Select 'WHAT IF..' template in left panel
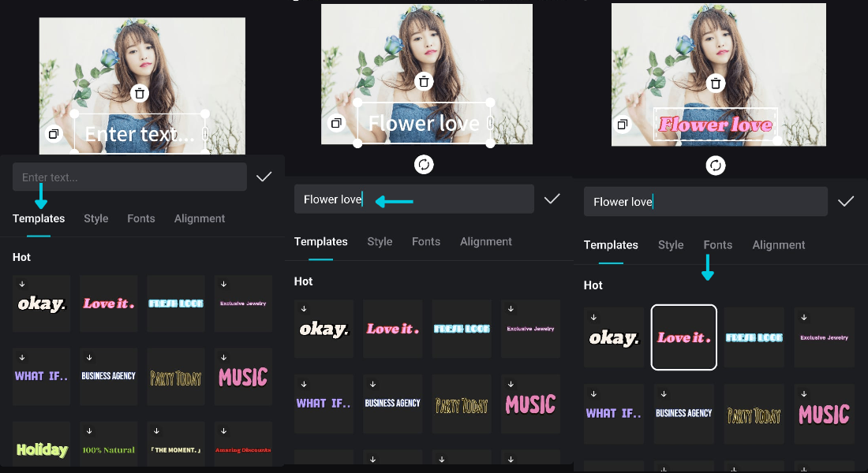Viewport: 868px width, 473px height. pos(42,376)
